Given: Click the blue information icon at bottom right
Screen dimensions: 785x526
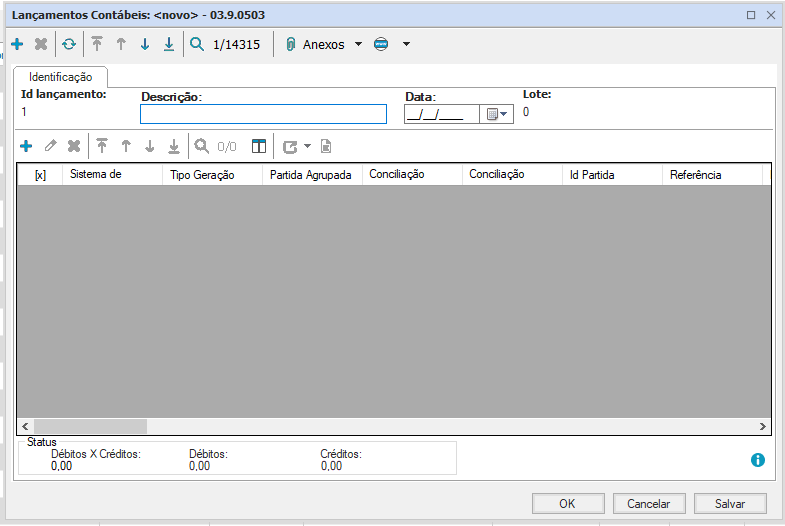Looking at the screenshot, I should [x=758, y=460].
